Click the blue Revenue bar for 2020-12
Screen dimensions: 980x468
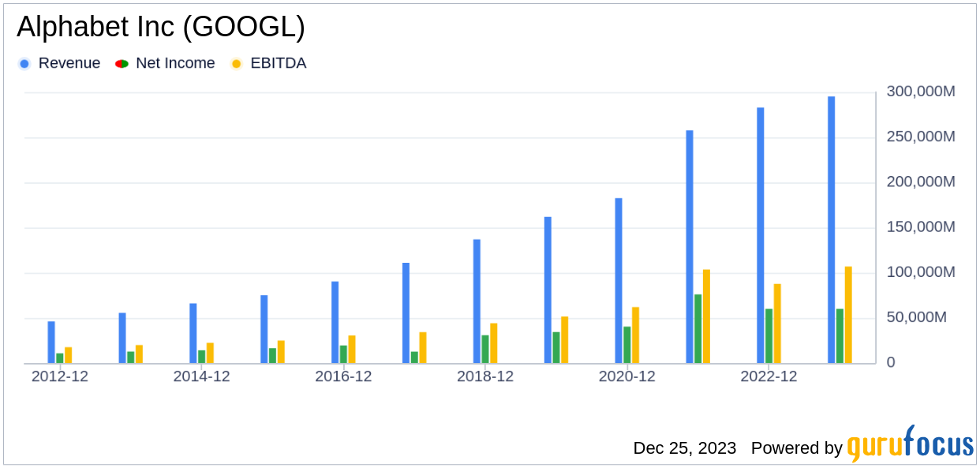pyautogui.click(x=619, y=281)
